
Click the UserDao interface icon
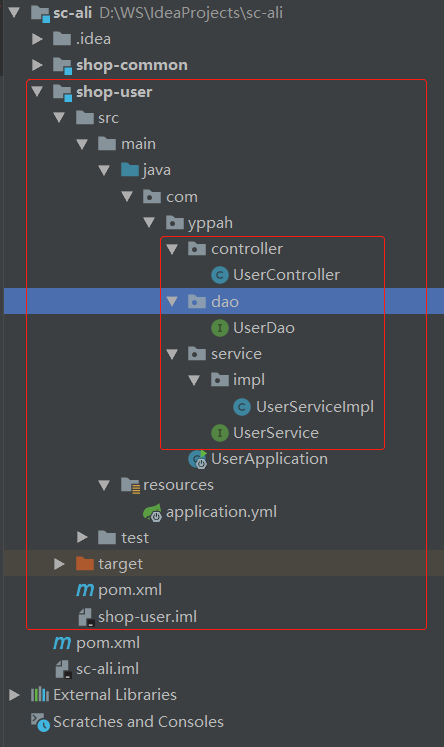click(220, 328)
